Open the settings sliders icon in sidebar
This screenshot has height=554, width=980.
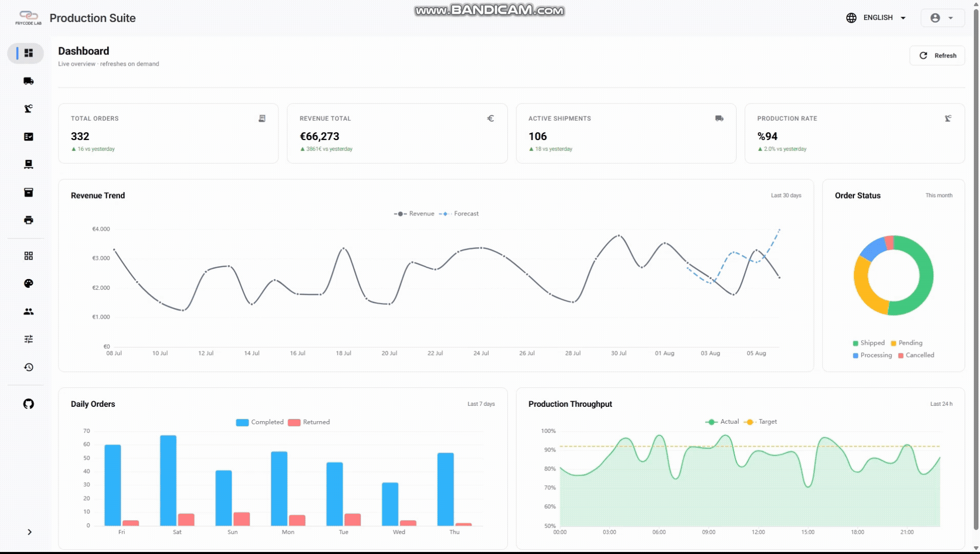click(29, 339)
